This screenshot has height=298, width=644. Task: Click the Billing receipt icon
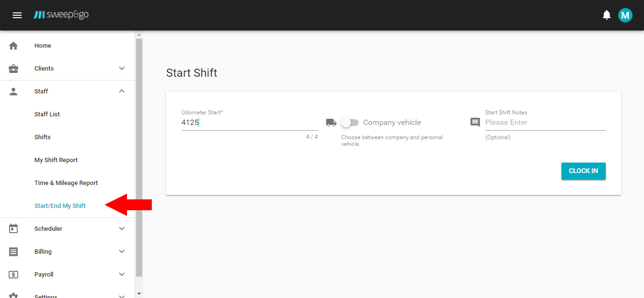click(x=13, y=252)
